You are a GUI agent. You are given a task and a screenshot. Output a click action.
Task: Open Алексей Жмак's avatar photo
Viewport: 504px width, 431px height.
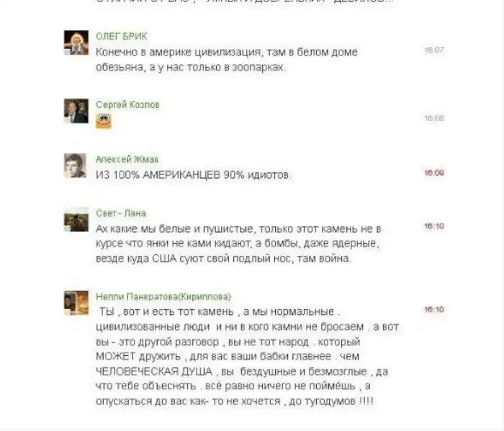75,166
